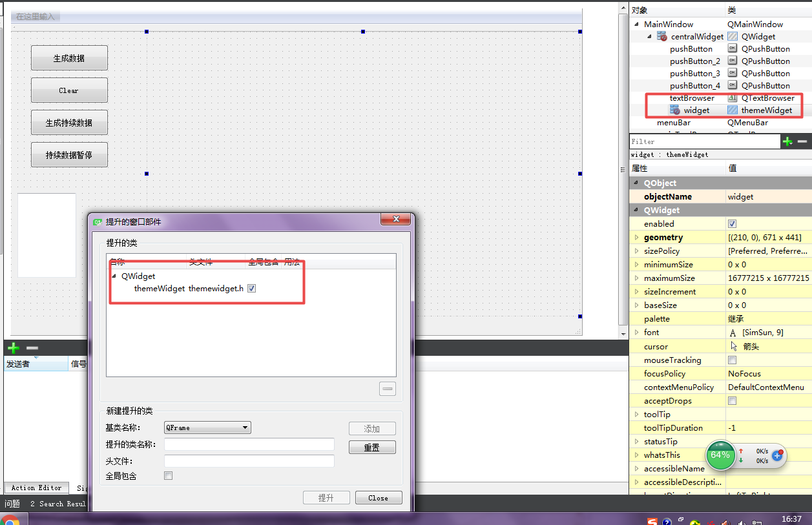Toggle the checkbox next to themewidget.h
The height and width of the screenshot is (525, 812).
251,288
